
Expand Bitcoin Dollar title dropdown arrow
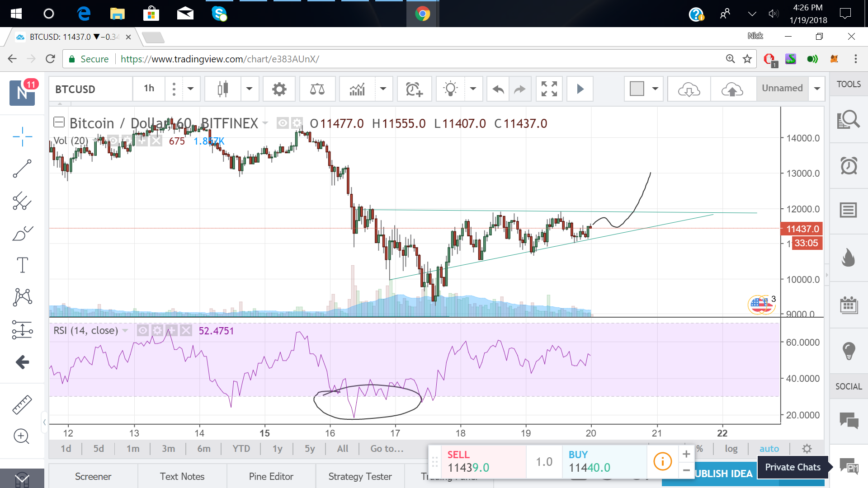tap(265, 123)
